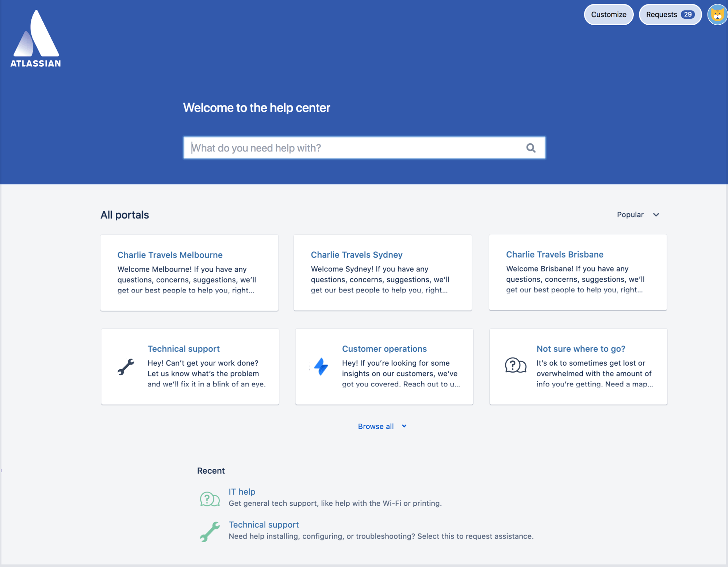
Task: Click the search magnifying glass icon
Action: (x=530, y=148)
